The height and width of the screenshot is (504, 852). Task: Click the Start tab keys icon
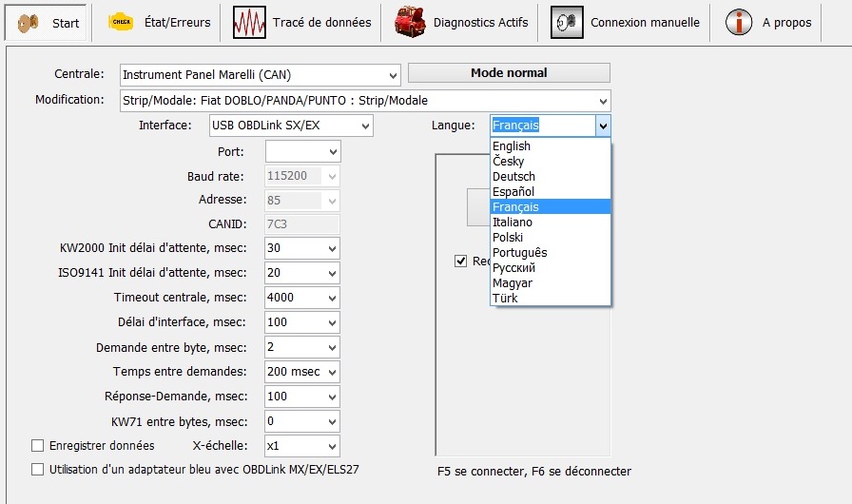point(29,22)
